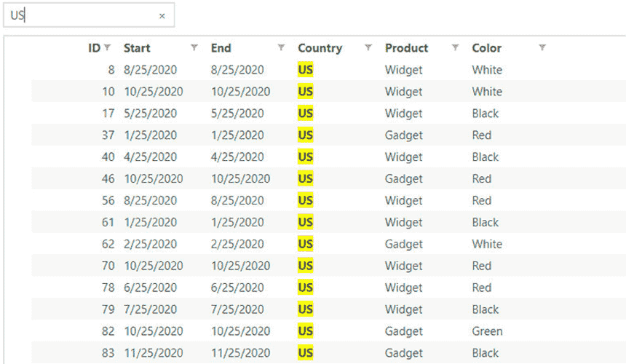This screenshot has width=626, height=364.
Task: Sort by the Start column header
Action: [137, 48]
